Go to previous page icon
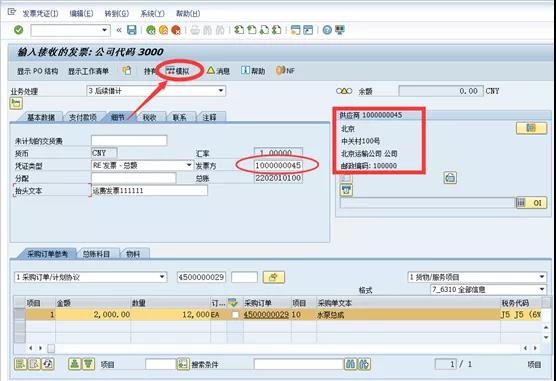This screenshot has width=556, height=381. [x=251, y=30]
